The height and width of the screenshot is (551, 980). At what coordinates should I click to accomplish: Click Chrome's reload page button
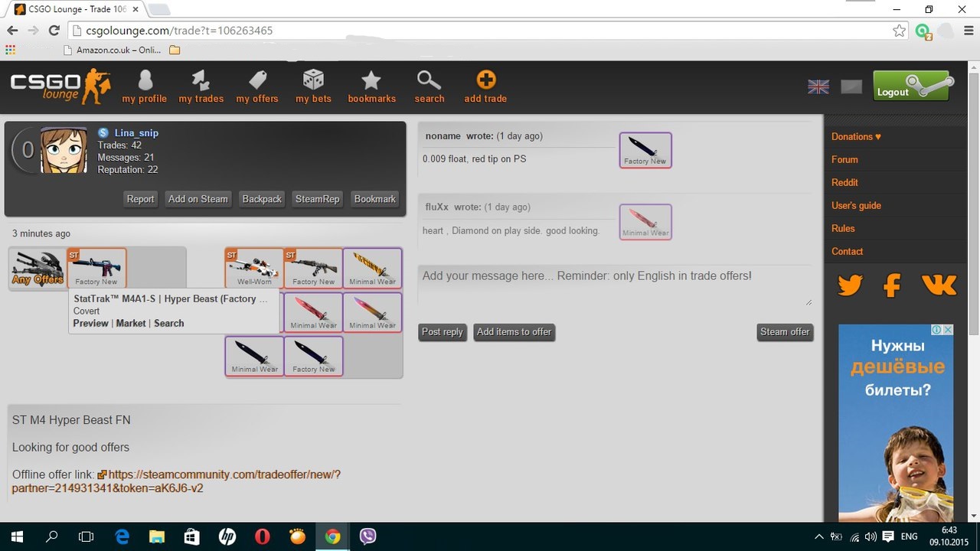click(54, 31)
